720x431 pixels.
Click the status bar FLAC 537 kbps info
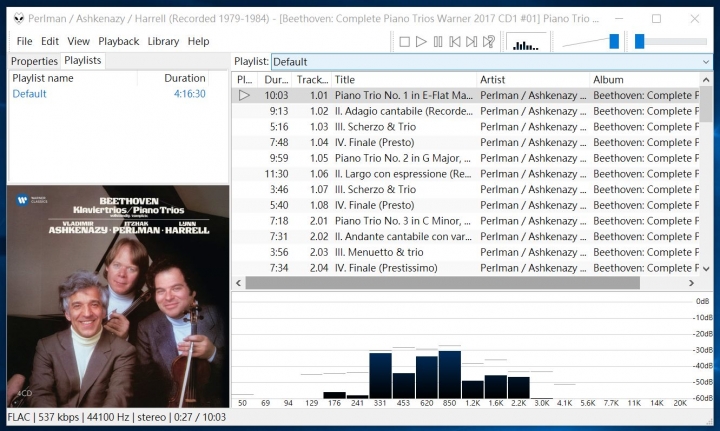click(117, 417)
